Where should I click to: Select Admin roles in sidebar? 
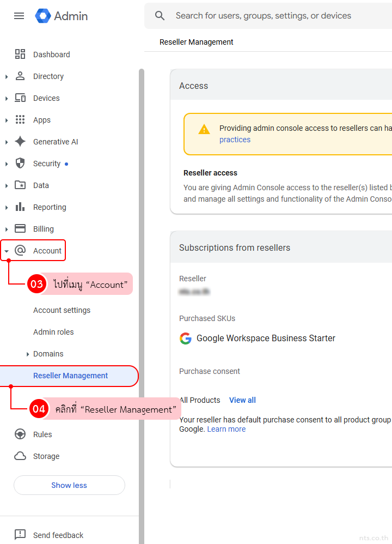[53, 332]
